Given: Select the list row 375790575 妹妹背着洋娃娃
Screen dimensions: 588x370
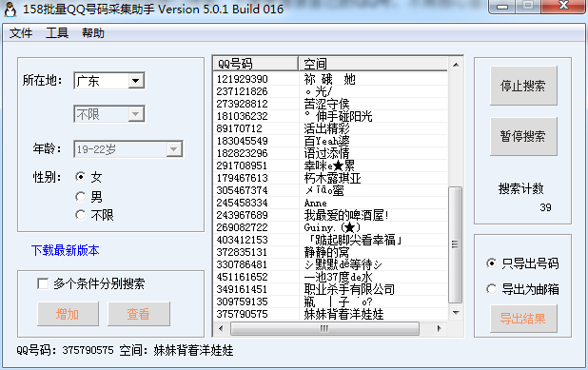Looking at the screenshot, I should (331, 314).
